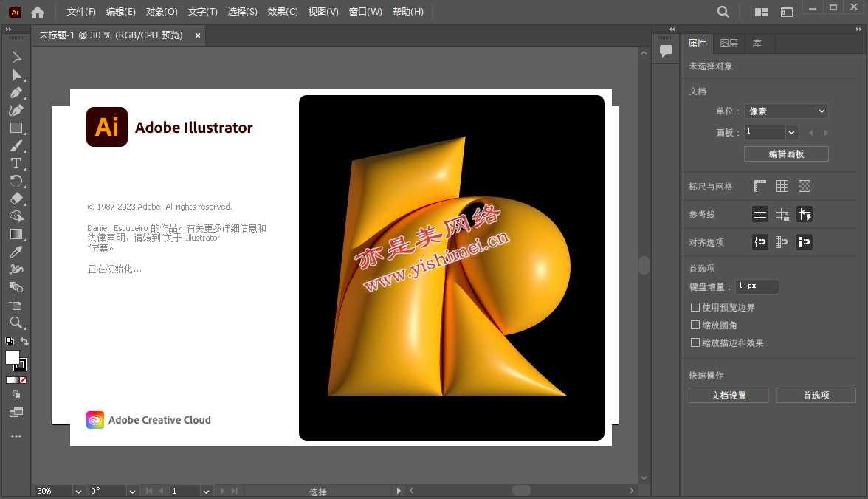The height and width of the screenshot is (499, 868).
Task: Expand the collapsed left toolbar
Action: 8,30
